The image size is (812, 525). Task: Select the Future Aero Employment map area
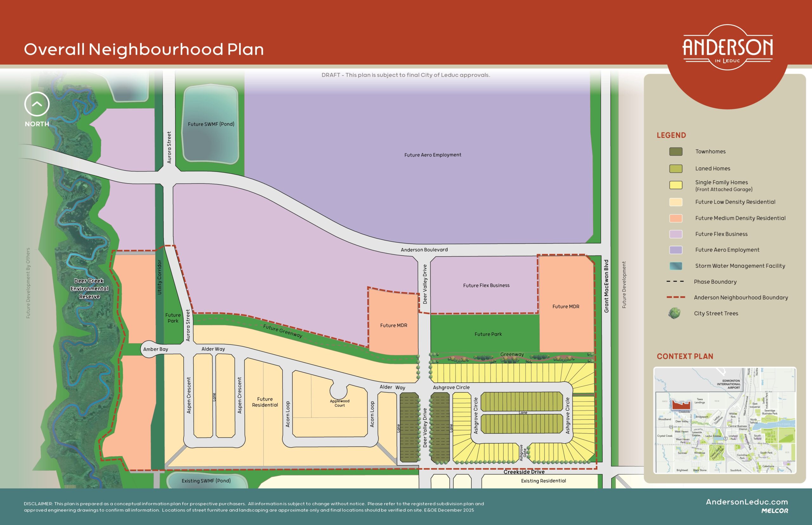coord(432,155)
